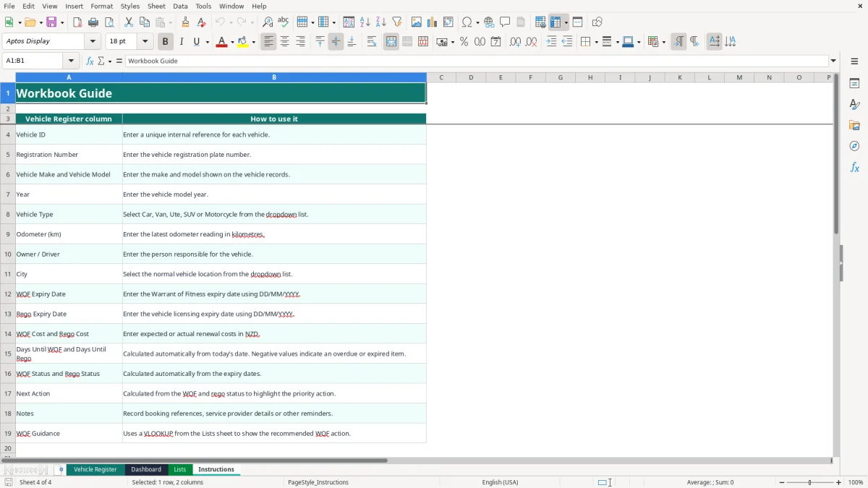
Task: Switch to the Lists sheet tab
Action: click(x=179, y=469)
